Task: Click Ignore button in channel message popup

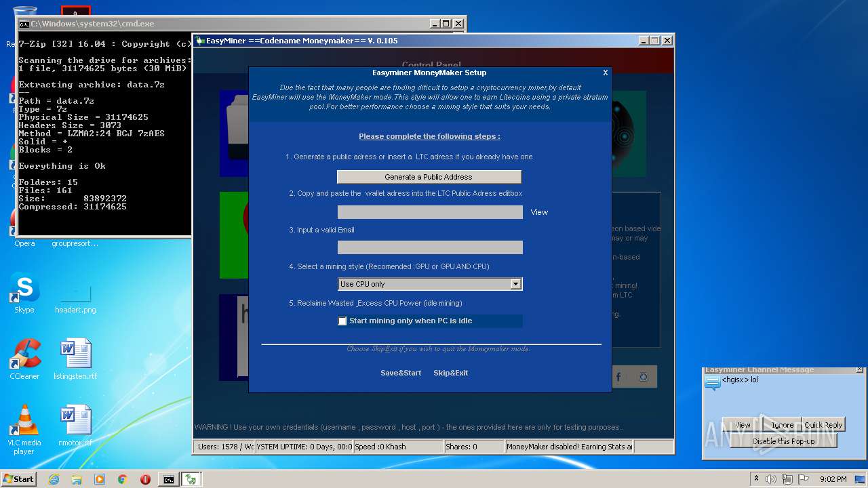Action: [x=783, y=425]
